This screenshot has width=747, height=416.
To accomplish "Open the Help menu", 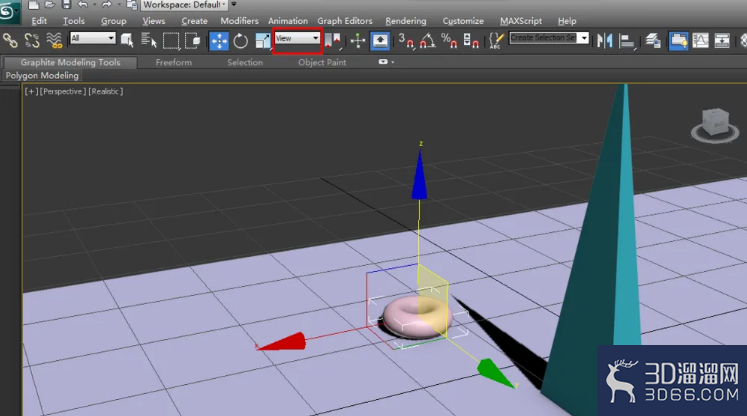I will coord(567,21).
